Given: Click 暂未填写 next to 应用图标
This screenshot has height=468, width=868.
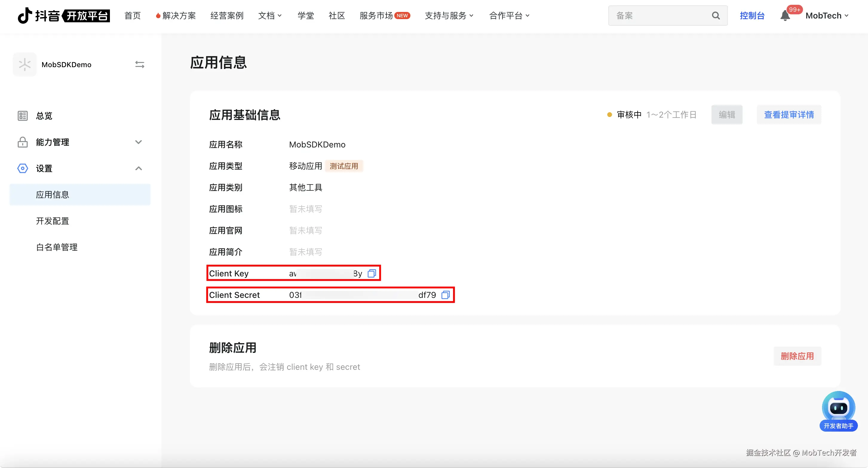Looking at the screenshot, I should 306,209.
